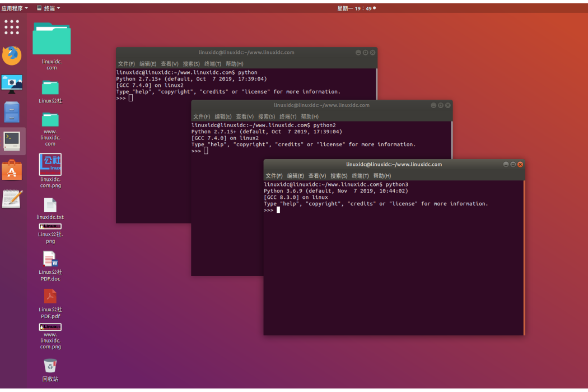
Task: Open 文件(F) menu in python3 terminal
Action: pos(274,176)
